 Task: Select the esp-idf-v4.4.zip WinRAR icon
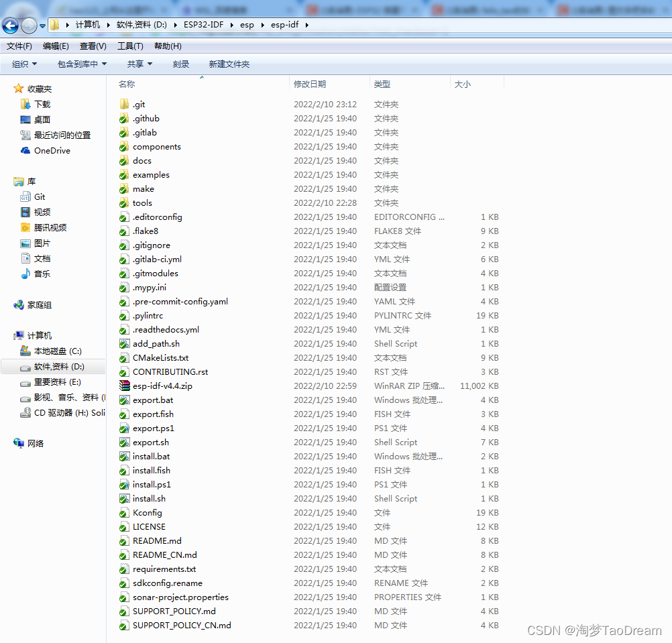[x=124, y=386]
